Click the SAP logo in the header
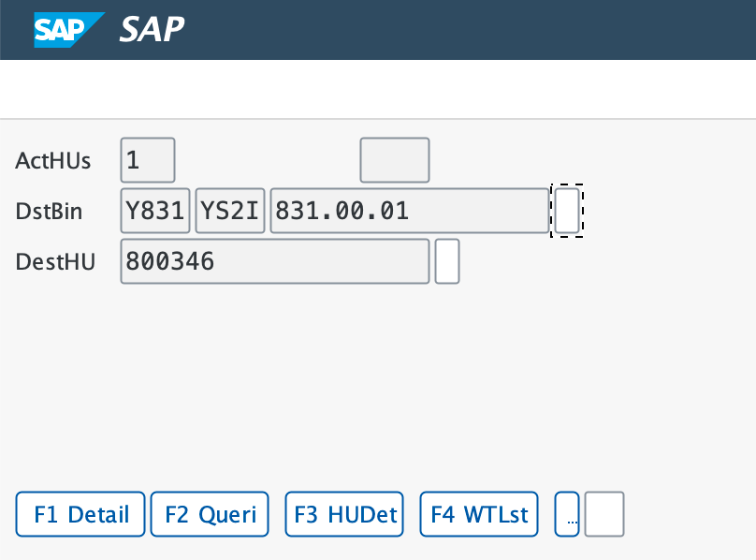756x560 pixels. (x=69, y=30)
